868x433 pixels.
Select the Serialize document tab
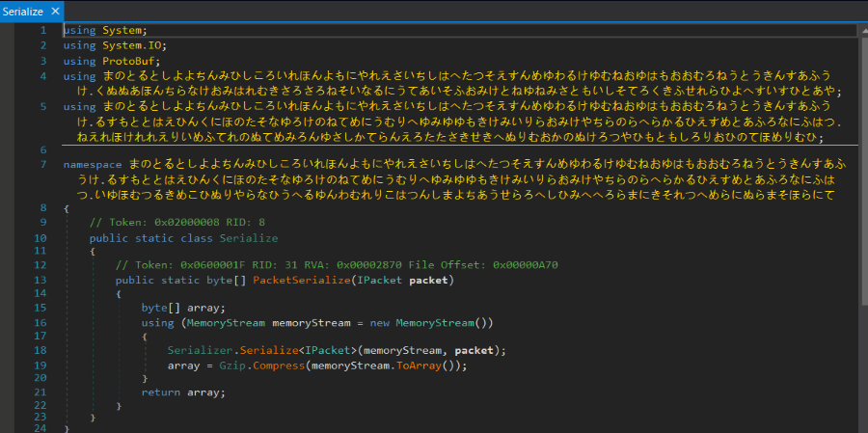pos(22,11)
